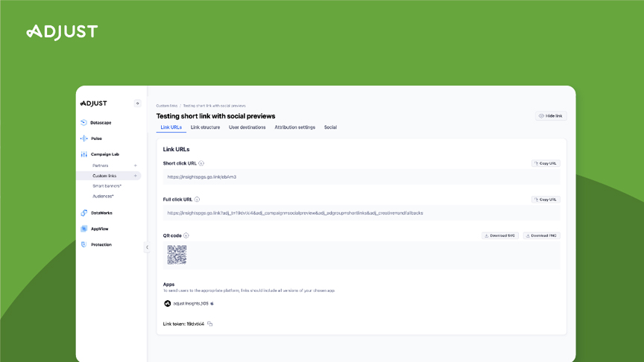This screenshot has width=644, height=362.
Task: Copy the full click URL
Action: click(x=546, y=200)
